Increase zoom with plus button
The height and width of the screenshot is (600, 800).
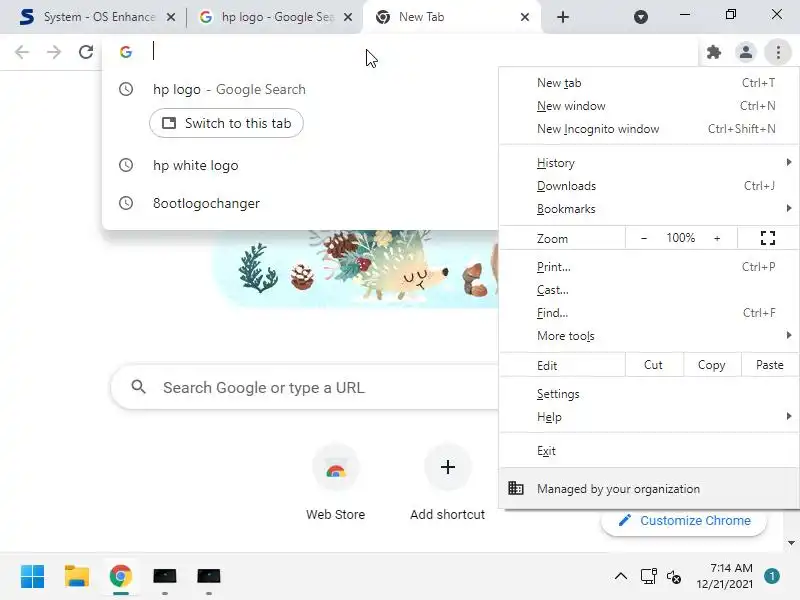pyautogui.click(x=717, y=238)
